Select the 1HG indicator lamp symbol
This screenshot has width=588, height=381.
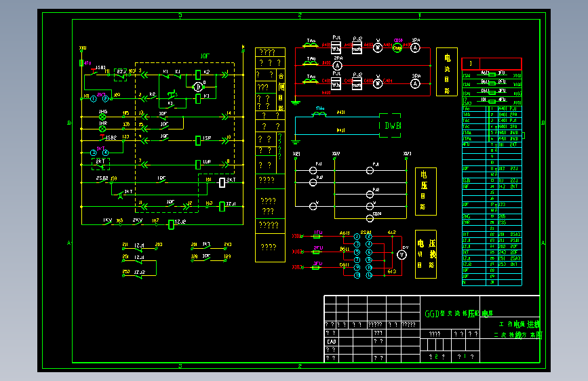[102, 117]
